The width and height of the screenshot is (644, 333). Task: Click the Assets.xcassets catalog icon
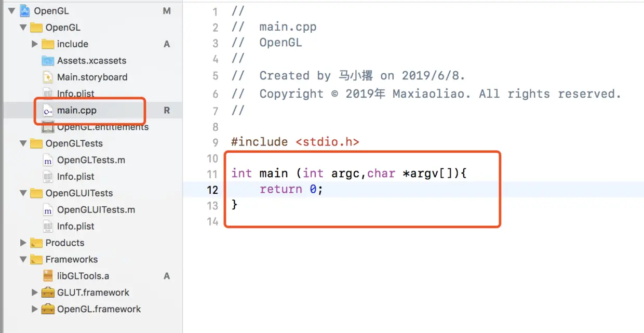[48, 61]
